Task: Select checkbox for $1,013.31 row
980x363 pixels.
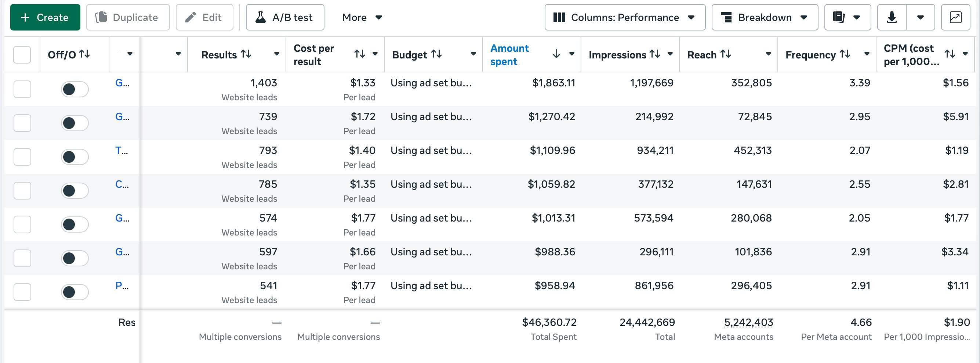Action: point(22,225)
